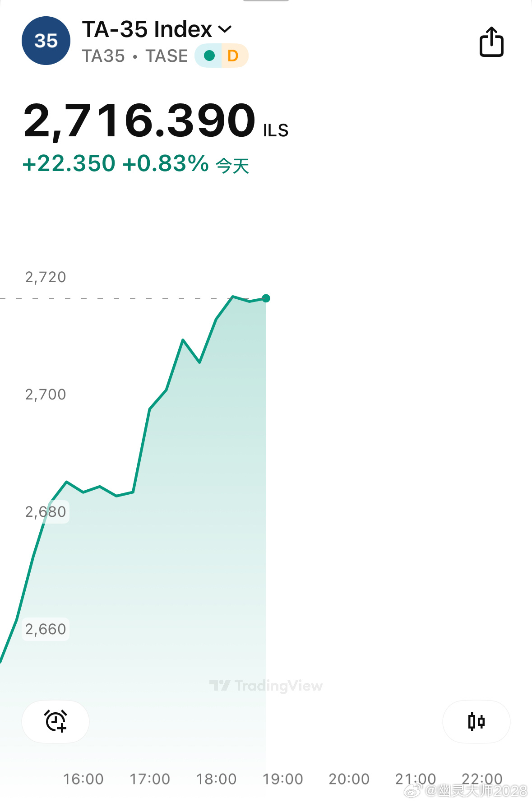The height and width of the screenshot is (803, 532).
Task: Open the add price alert button
Action: click(56, 721)
